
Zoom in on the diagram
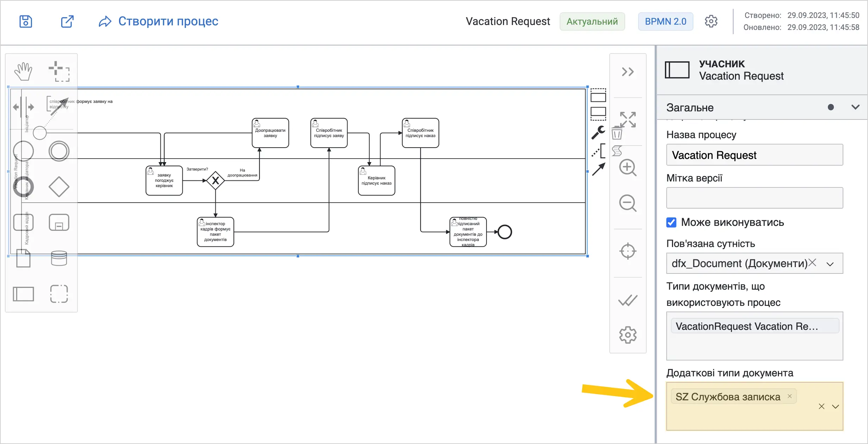click(628, 168)
